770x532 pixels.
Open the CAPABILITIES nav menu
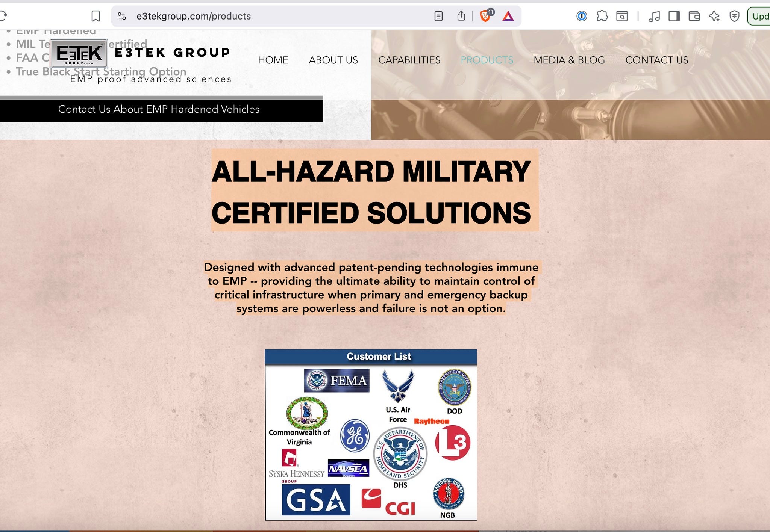tap(409, 60)
